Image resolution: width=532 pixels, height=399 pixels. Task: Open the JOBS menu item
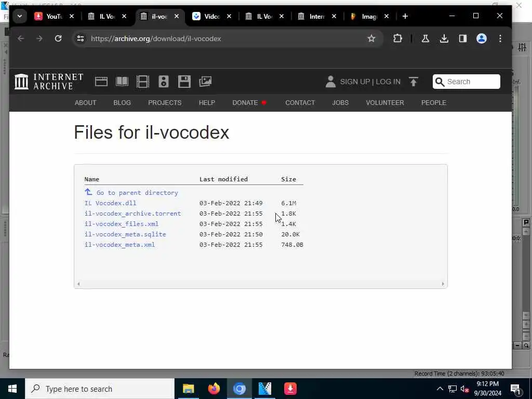pyautogui.click(x=340, y=103)
